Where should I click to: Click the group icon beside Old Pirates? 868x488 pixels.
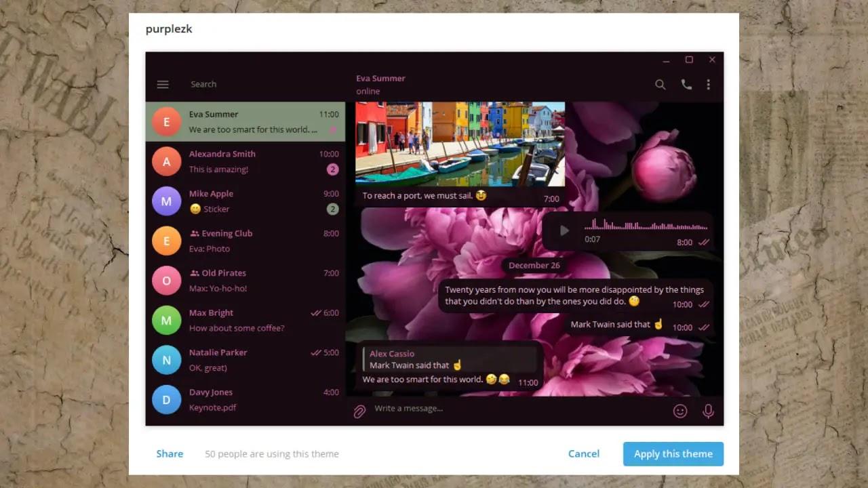(194, 273)
